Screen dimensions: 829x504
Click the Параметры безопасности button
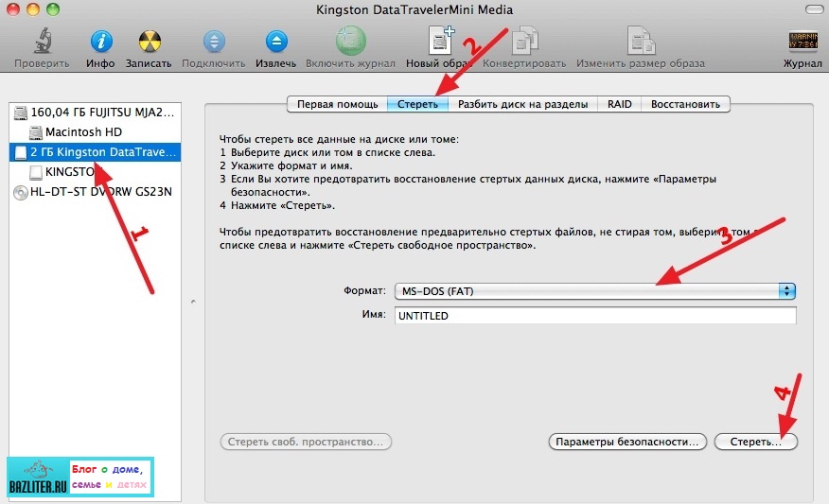627,442
